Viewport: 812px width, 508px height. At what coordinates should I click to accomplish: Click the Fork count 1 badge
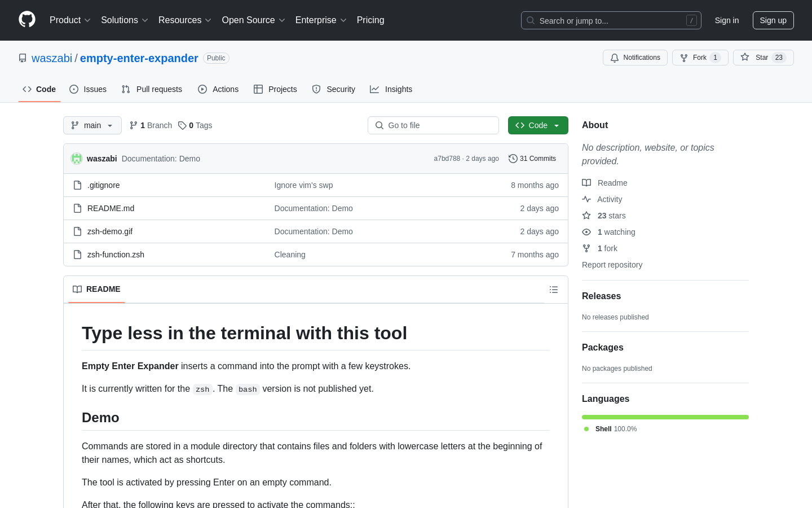716,58
